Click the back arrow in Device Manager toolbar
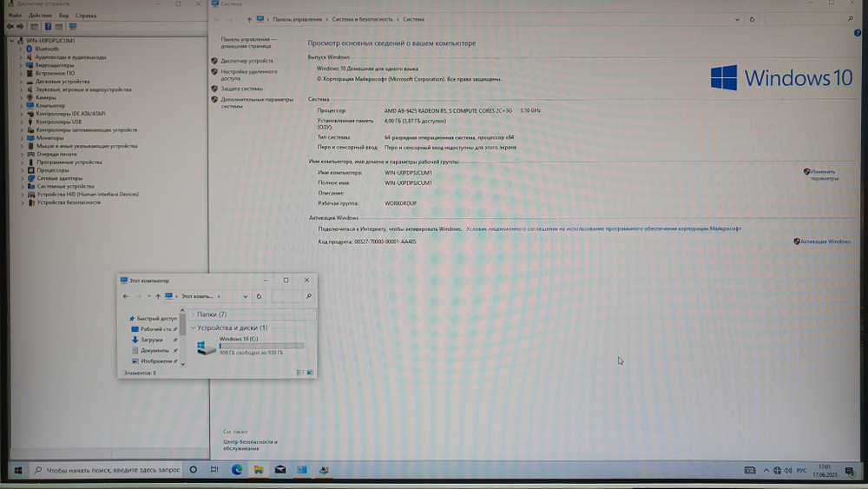Image resolution: width=868 pixels, height=489 pixels. tap(10, 27)
